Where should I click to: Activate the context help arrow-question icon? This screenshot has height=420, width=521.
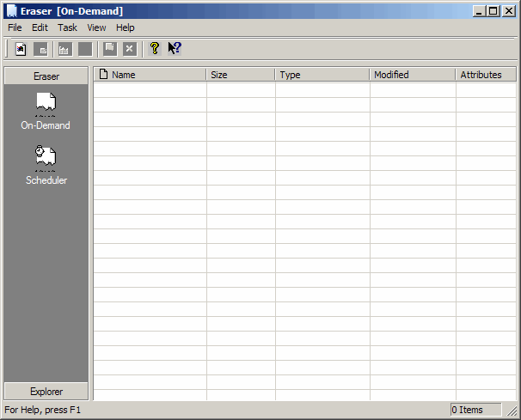tap(175, 48)
